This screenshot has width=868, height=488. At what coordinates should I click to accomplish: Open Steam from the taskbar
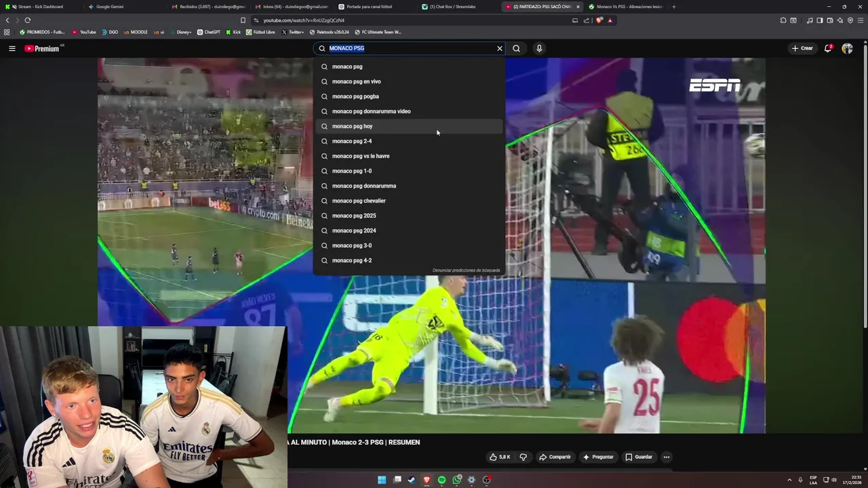[412, 480]
